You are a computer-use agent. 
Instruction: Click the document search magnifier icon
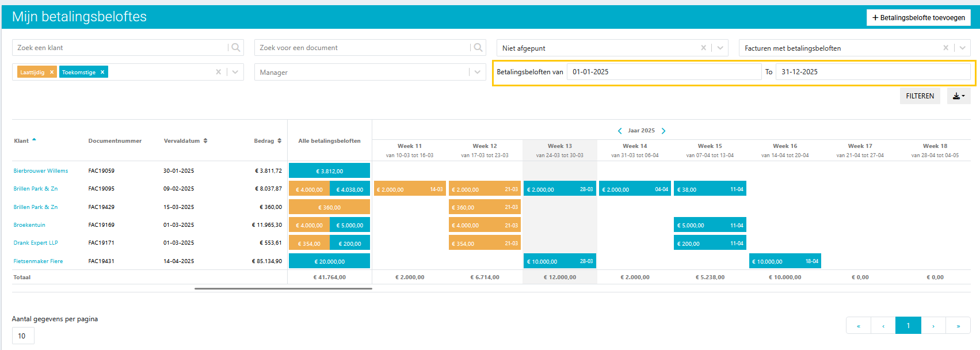tap(478, 48)
